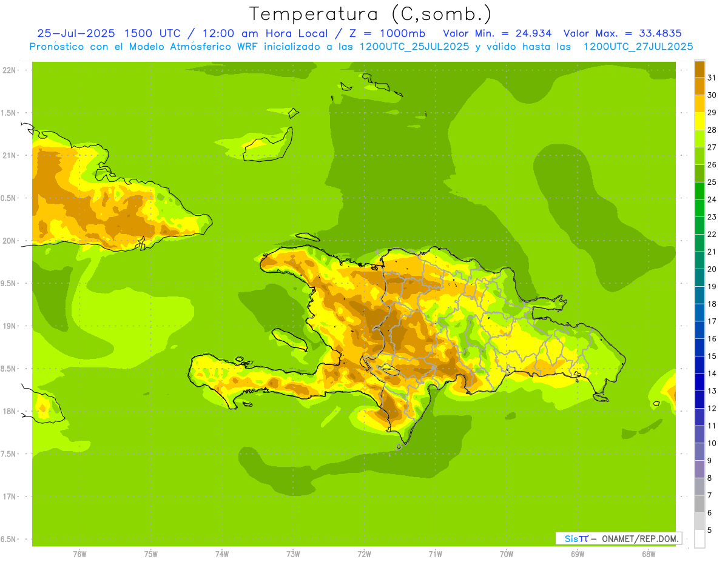This screenshot has height=562, width=728.
Task: Click the '68W' longitude label
Action: [649, 554]
